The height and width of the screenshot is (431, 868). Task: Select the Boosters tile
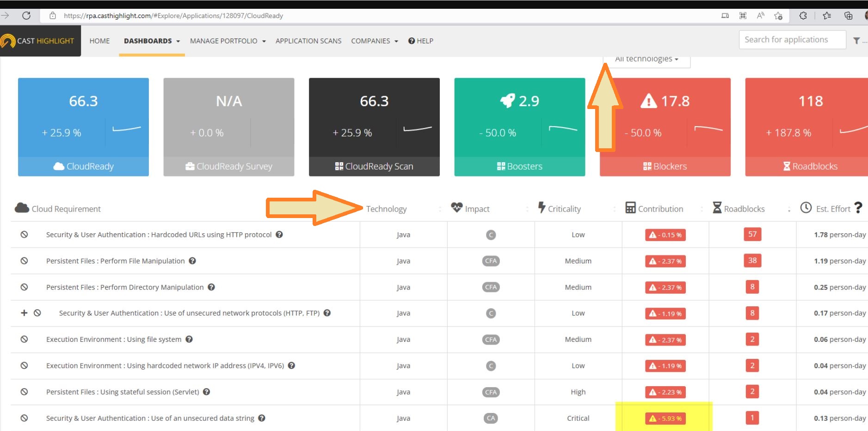[x=520, y=127]
